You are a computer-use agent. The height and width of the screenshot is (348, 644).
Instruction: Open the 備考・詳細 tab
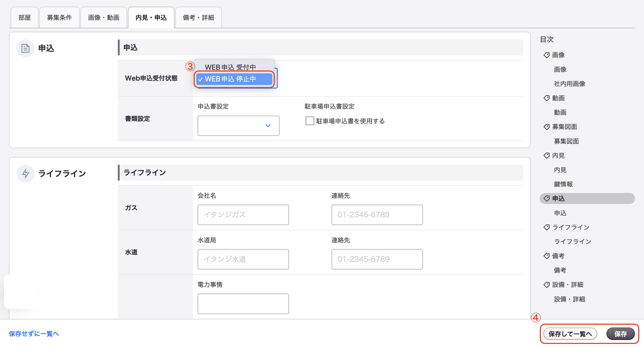coord(199,17)
